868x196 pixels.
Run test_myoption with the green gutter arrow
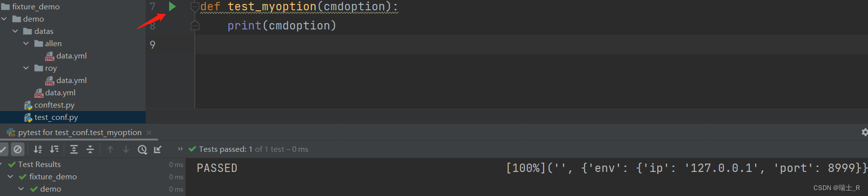pos(172,6)
